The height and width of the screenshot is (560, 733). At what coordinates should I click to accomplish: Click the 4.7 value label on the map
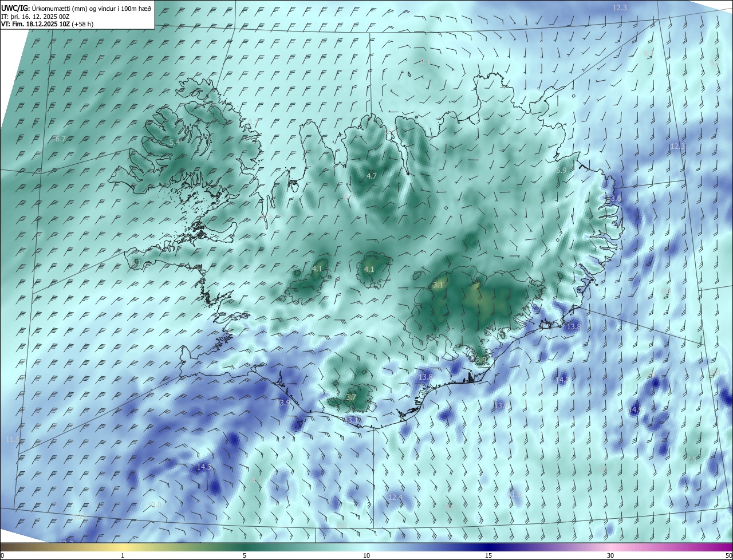coord(371,176)
